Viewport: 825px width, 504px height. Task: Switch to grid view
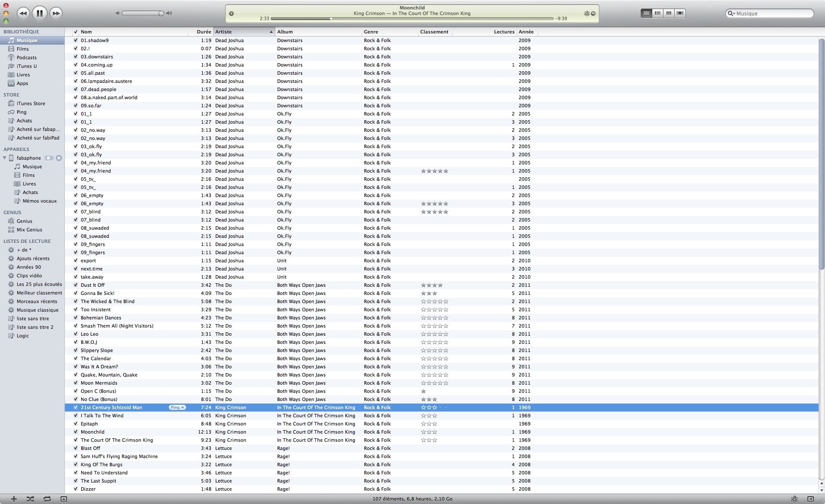coord(669,13)
